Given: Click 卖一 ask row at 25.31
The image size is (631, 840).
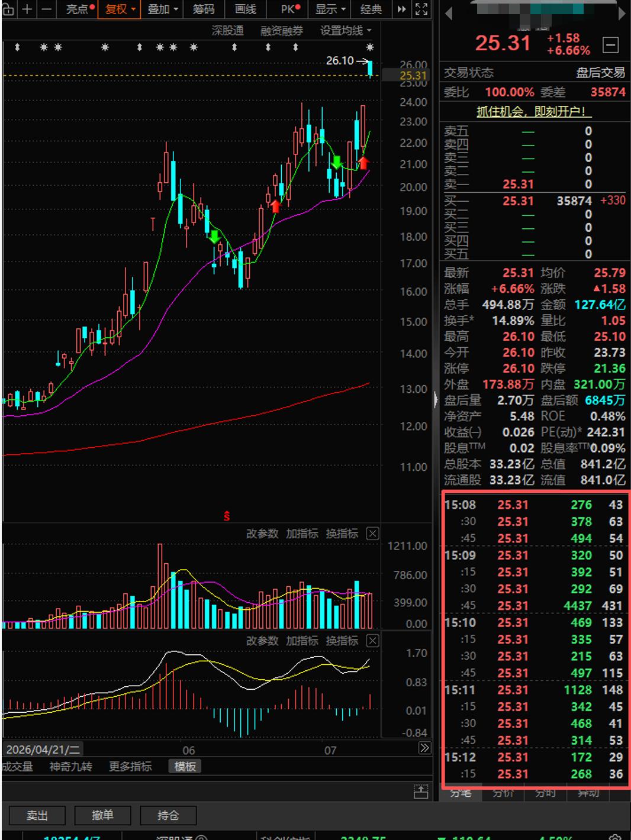Looking at the screenshot, I should [535, 184].
